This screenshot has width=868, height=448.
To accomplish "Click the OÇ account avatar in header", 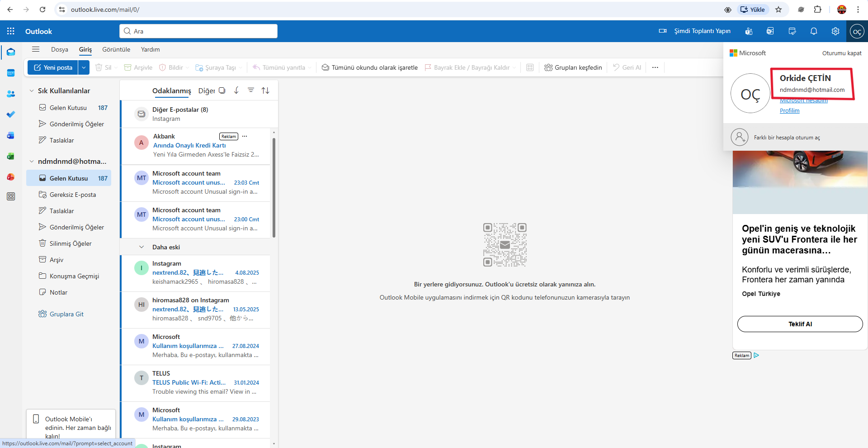I will click(857, 31).
